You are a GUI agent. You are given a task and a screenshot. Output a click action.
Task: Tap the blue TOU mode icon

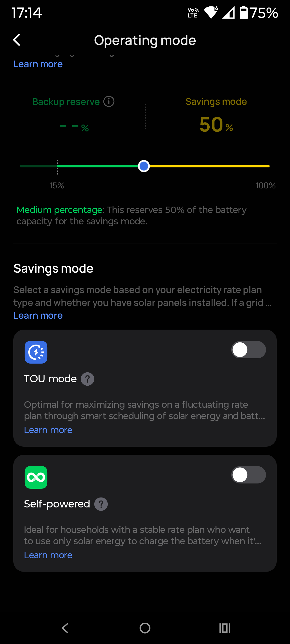(36, 352)
